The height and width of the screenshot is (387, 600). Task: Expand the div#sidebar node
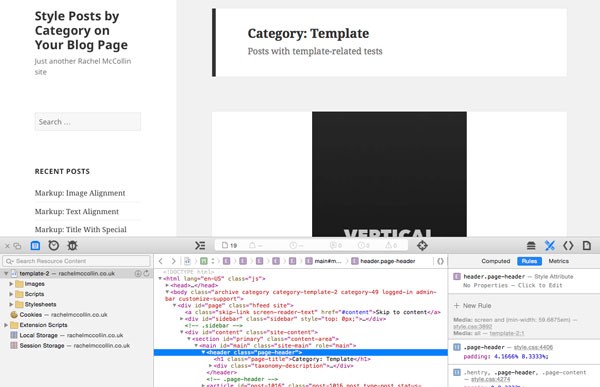[182, 319]
